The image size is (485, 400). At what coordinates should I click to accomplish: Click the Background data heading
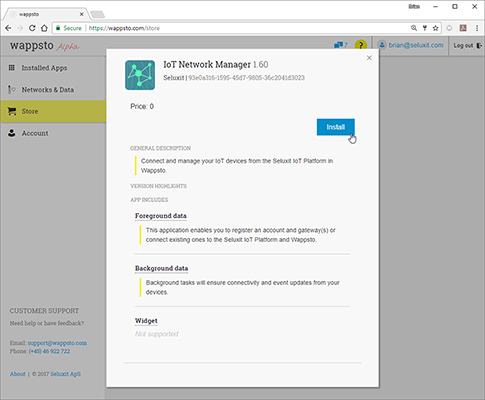coord(161,268)
